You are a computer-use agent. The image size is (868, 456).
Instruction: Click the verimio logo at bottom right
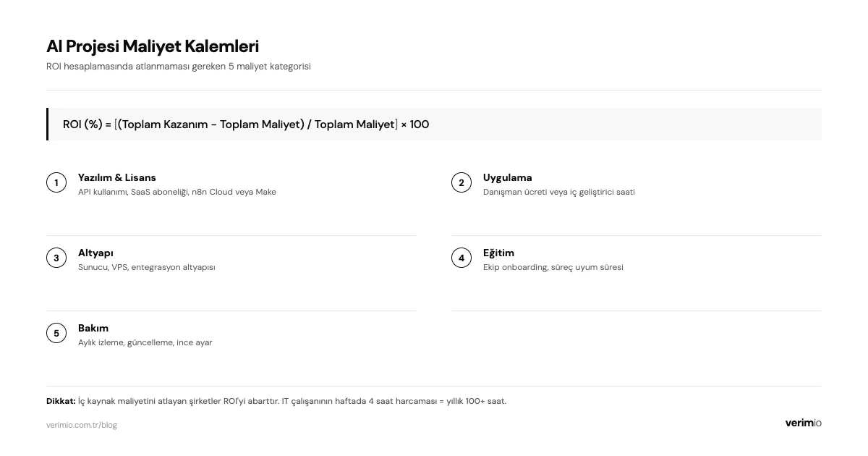[803, 423]
